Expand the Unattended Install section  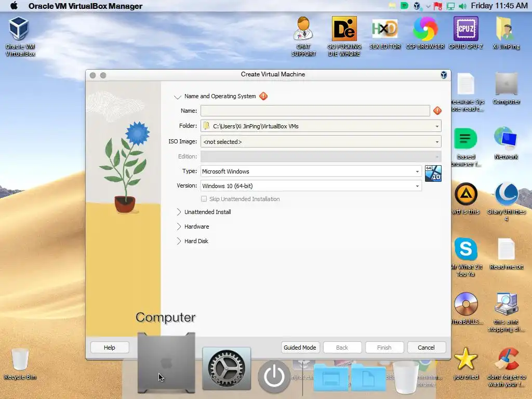point(179,212)
